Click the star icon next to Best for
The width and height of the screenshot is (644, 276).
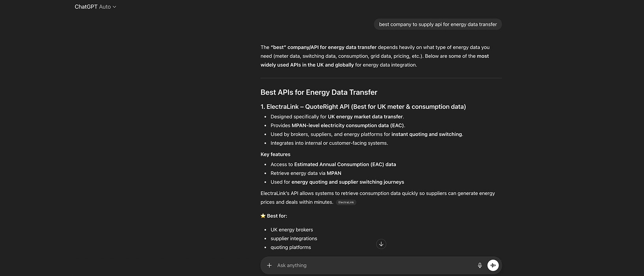(x=263, y=216)
